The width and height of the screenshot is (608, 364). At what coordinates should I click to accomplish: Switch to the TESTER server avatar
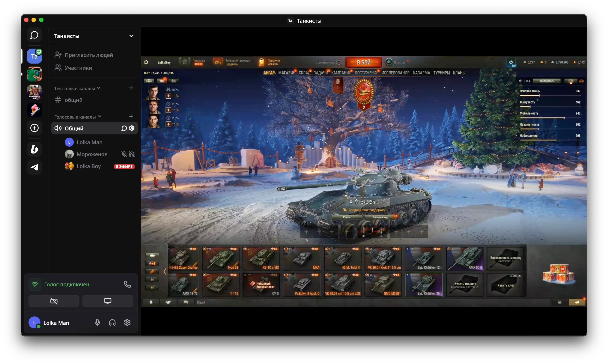(x=34, y=92)
